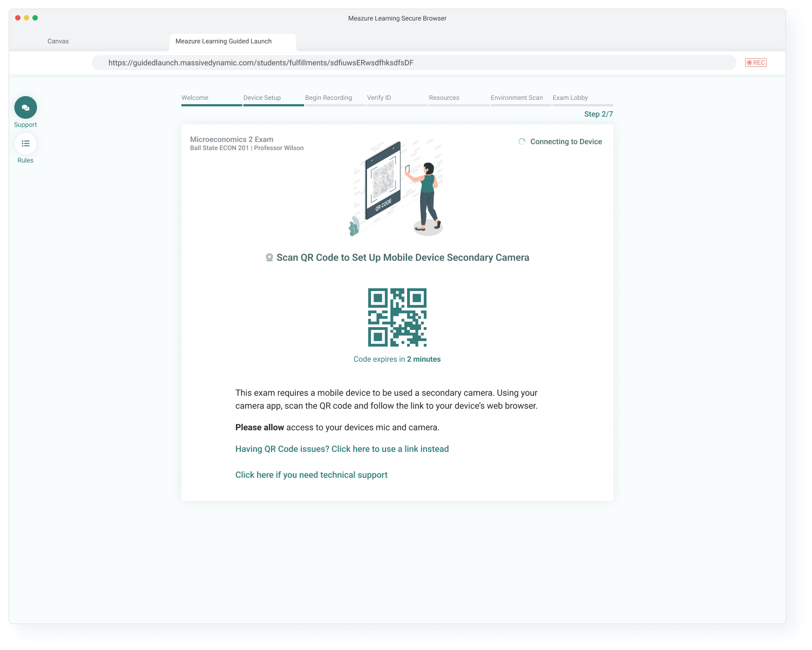Click Ball State ECON 201 Professor Wilson text
The image size is (812, 650).
(247, 148)
